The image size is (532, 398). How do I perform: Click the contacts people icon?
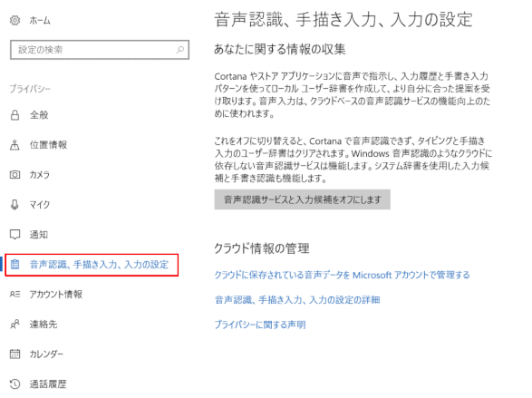[x=15, y=324]
